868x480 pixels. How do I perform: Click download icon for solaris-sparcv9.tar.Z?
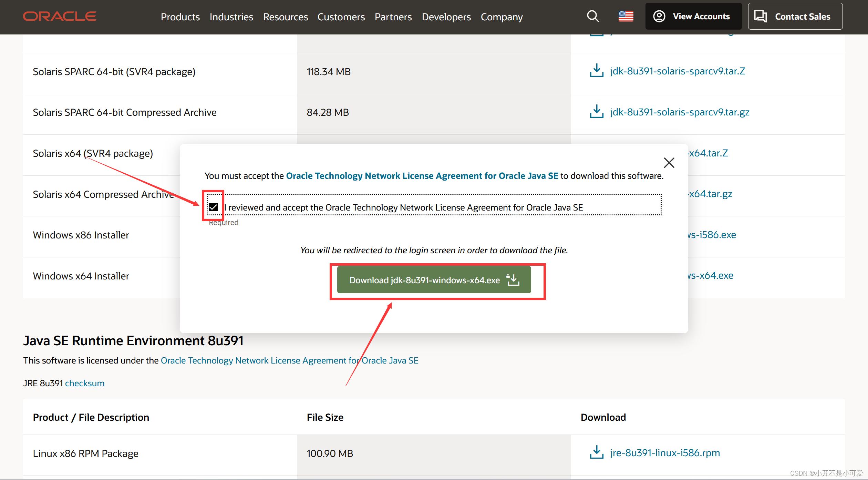point(597,71)
